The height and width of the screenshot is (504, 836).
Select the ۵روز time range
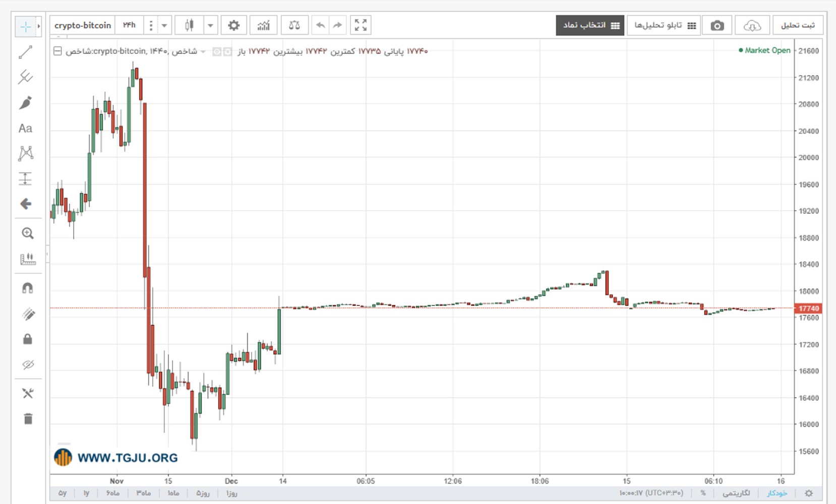coord(203,493)
